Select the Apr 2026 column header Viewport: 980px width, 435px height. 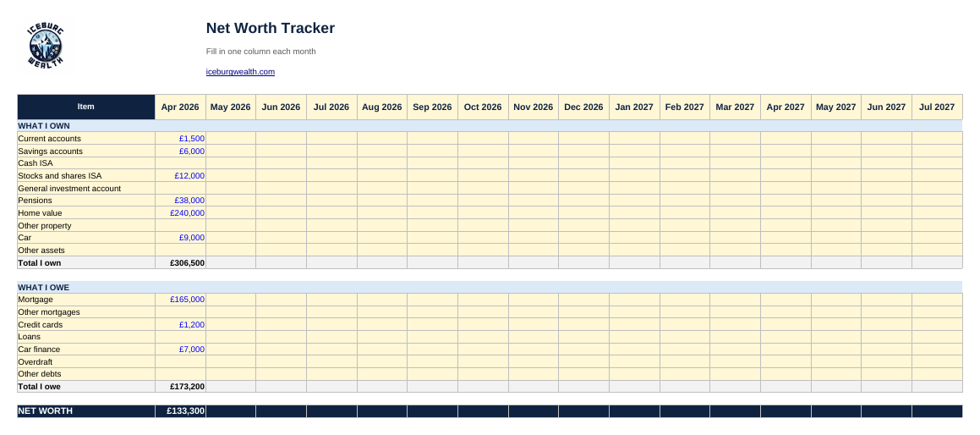click(x=180, y=107)
